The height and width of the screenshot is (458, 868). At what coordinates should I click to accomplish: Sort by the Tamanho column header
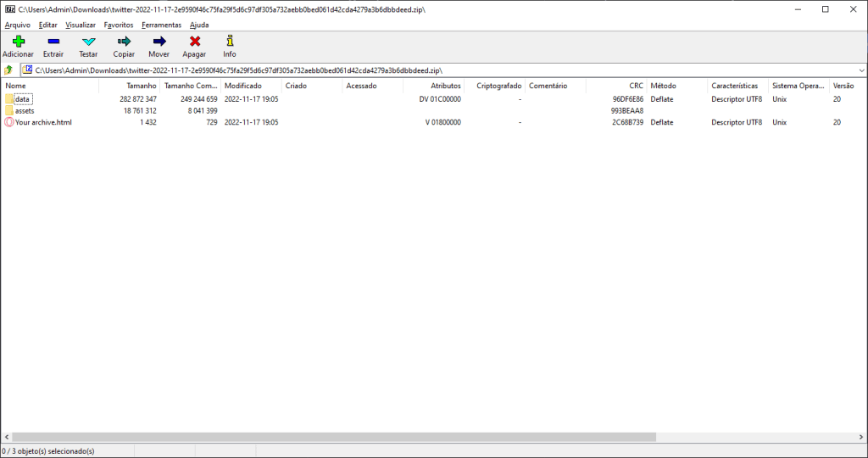tap(142, 86)
